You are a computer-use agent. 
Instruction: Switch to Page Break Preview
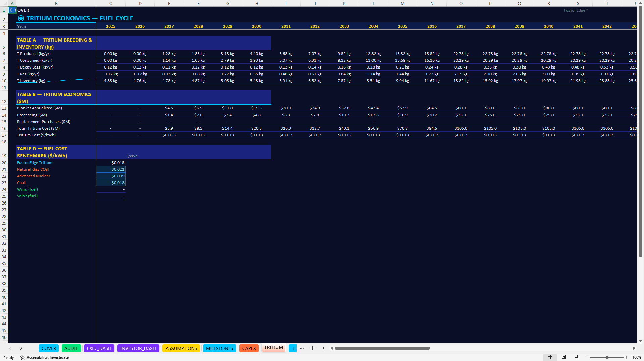pos(577,357)
